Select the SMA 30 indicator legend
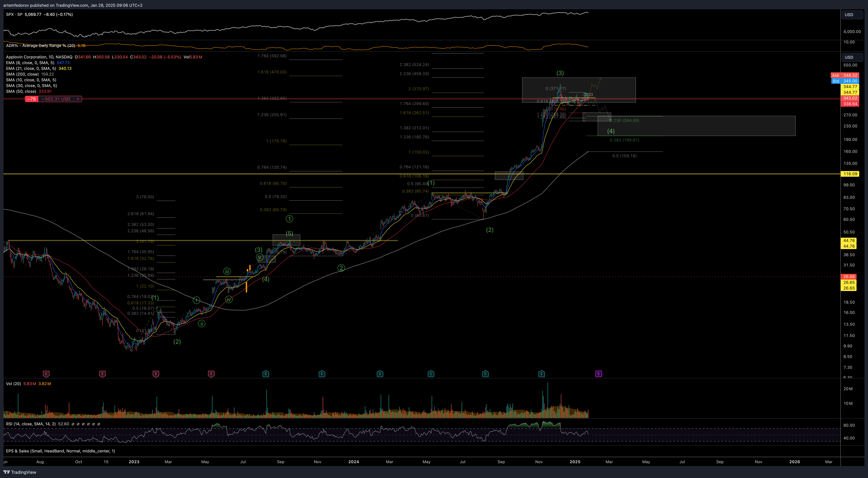Screen dimensions: 868x478 coord(31,86)
